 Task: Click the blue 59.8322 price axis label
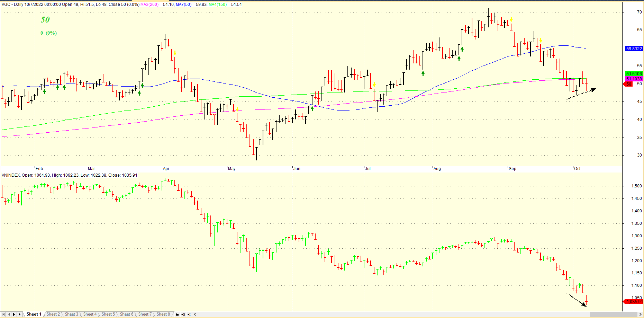pyautogui.click(x=634, y=49)
